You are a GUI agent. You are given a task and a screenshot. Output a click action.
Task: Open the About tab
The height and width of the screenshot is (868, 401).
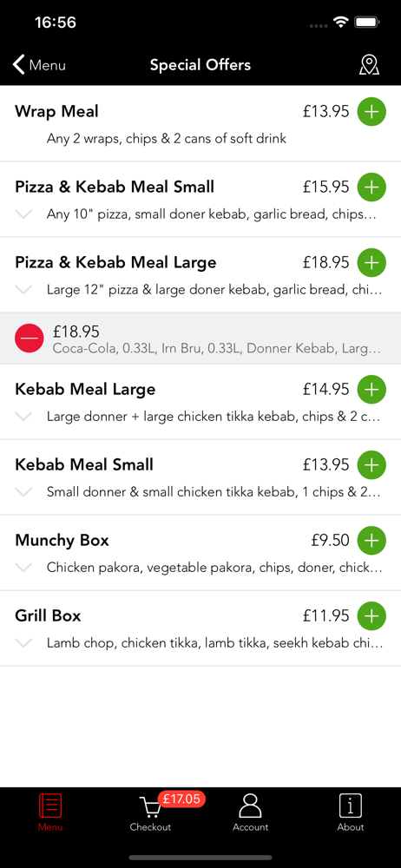351,812
